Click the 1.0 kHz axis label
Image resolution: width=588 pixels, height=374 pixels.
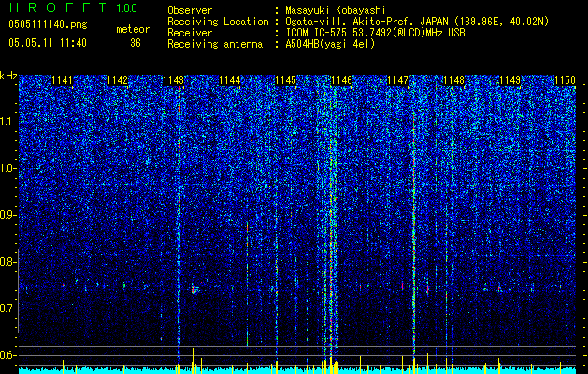tap(8, 168)
